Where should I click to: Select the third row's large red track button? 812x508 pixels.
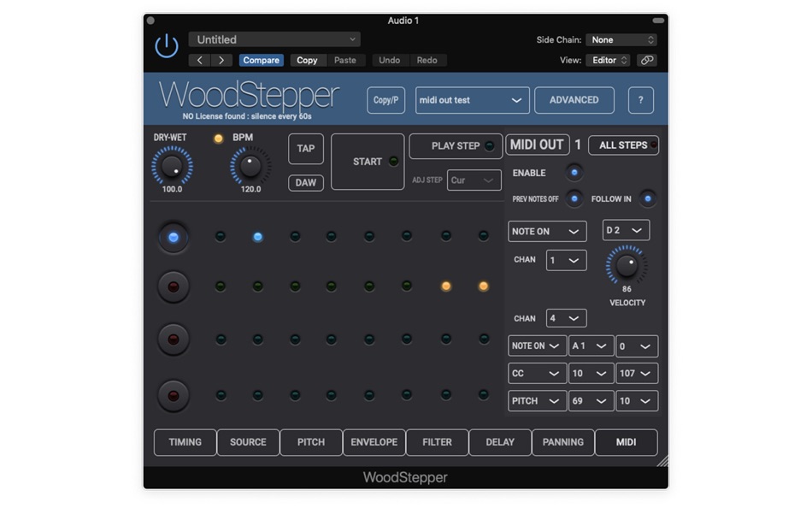coord(174,340)
